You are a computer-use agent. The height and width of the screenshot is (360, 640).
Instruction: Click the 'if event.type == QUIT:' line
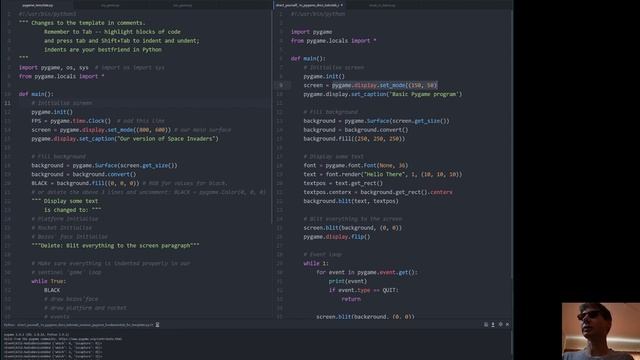coord(363,290)
